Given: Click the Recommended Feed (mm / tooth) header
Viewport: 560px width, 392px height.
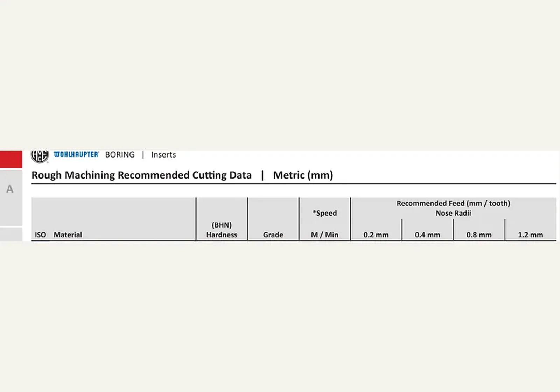Looking at the screenshot, I should coord(453,203).
